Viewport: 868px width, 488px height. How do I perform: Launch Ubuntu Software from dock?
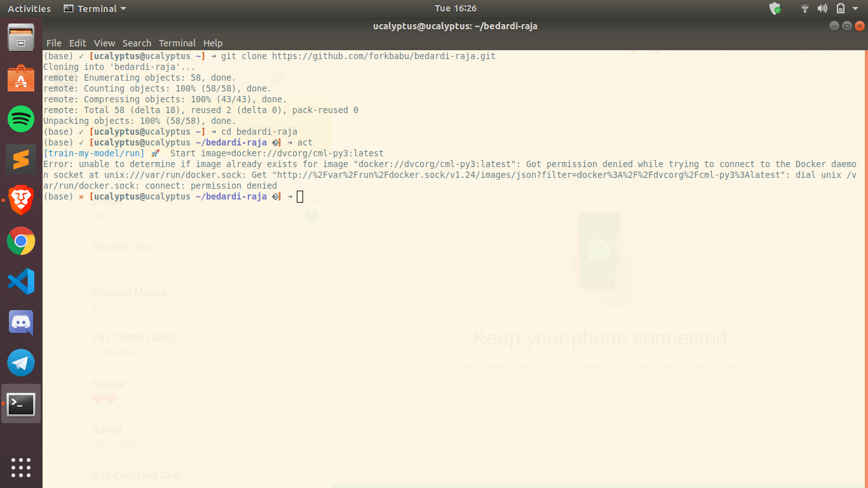[21, 78]
